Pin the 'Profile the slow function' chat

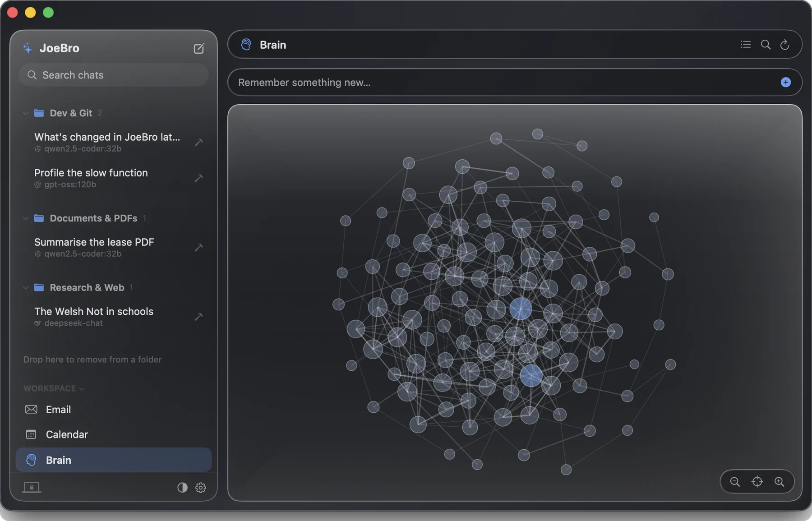198,178
